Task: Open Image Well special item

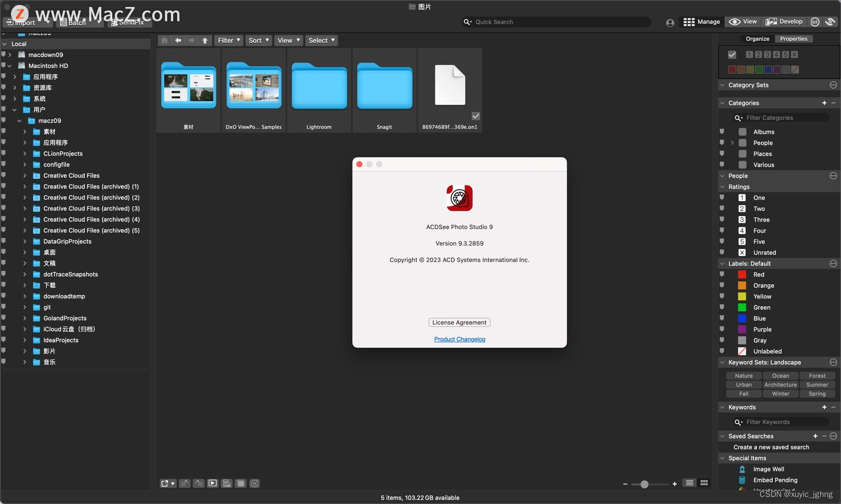Action: 769,469
